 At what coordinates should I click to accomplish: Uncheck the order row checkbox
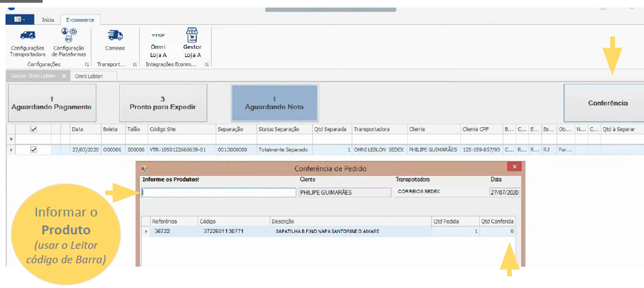point(33,149)
